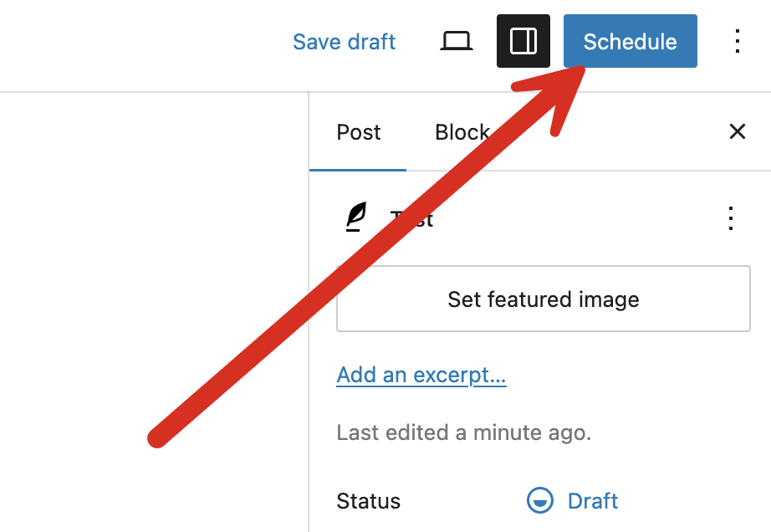The height and width of the screenshot is (532, 771).
Task: Open the post summary three-dot menu
Action: point(730,218)
